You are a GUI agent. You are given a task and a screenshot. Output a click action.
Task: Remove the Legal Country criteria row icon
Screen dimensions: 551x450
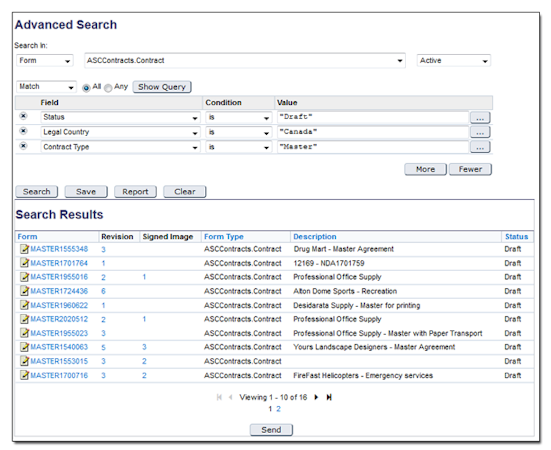[x=23, y=131]
